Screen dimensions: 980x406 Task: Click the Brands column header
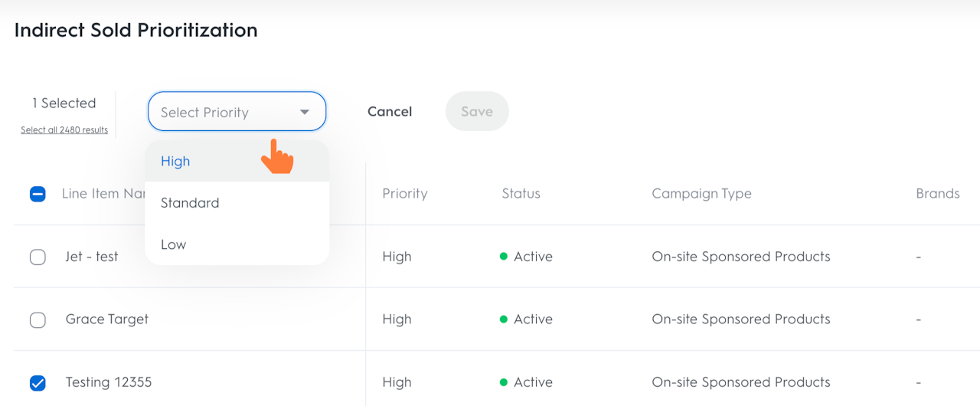[938, 194]
